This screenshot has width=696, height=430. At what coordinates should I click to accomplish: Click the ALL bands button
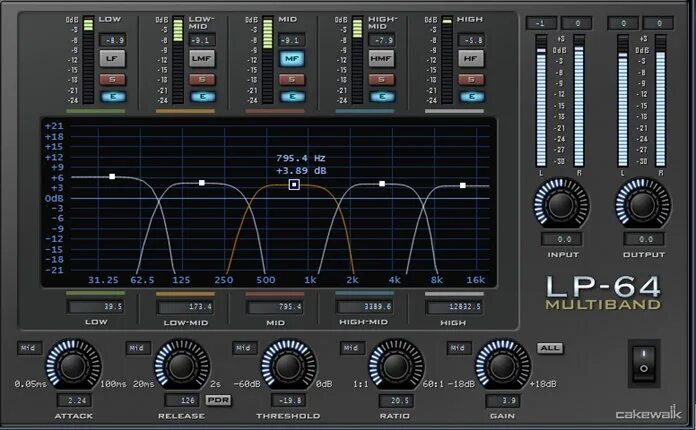tap(550, 348)
